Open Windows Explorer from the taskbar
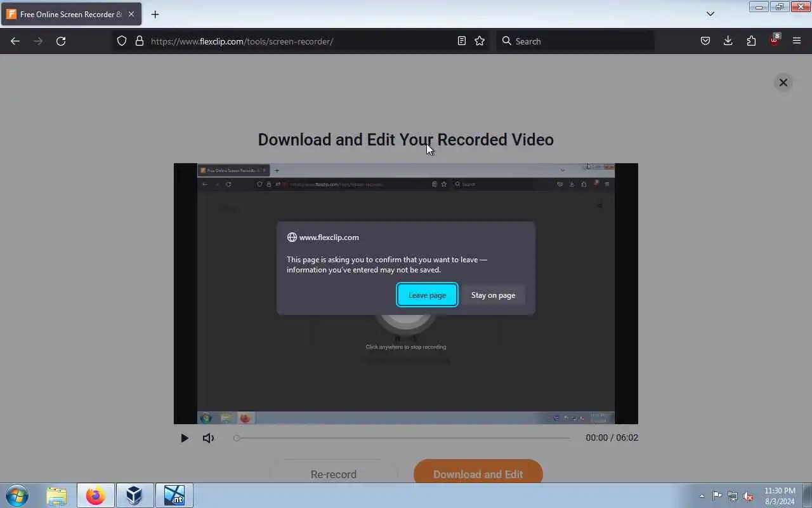Screen dimensions: 812x508 [56, 495]
